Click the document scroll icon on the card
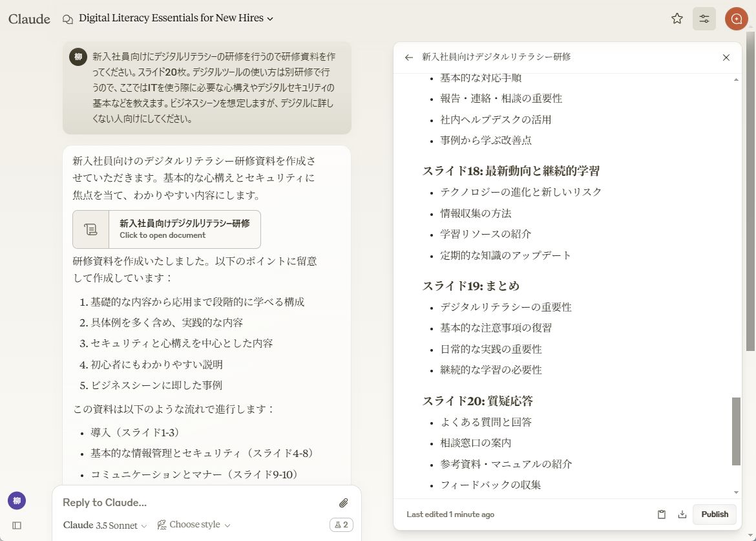 [x=90, y=229]
